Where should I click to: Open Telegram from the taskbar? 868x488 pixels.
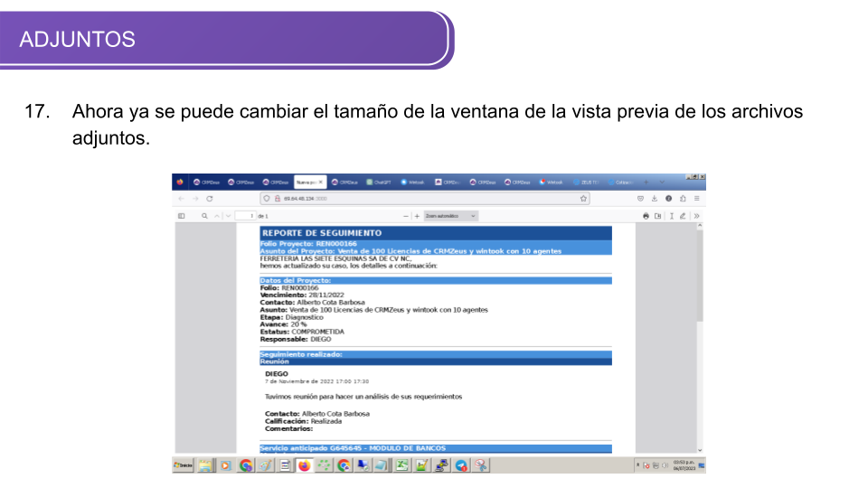point(461,466)
